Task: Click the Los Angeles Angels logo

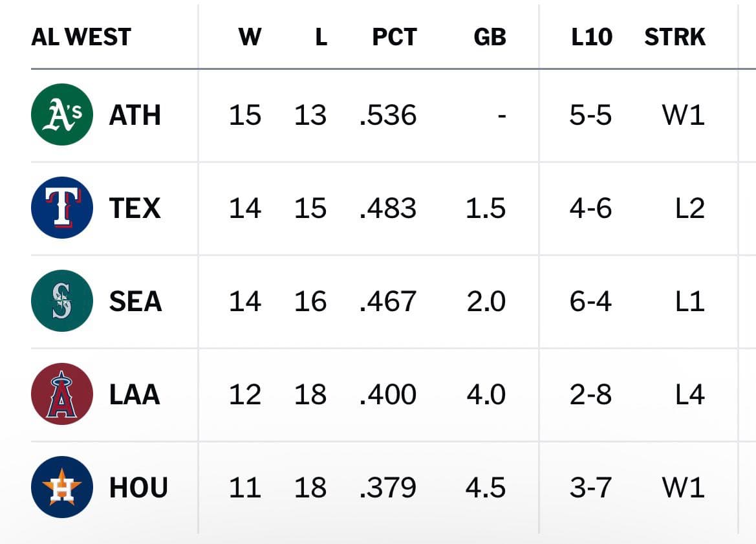Action: 61,394
